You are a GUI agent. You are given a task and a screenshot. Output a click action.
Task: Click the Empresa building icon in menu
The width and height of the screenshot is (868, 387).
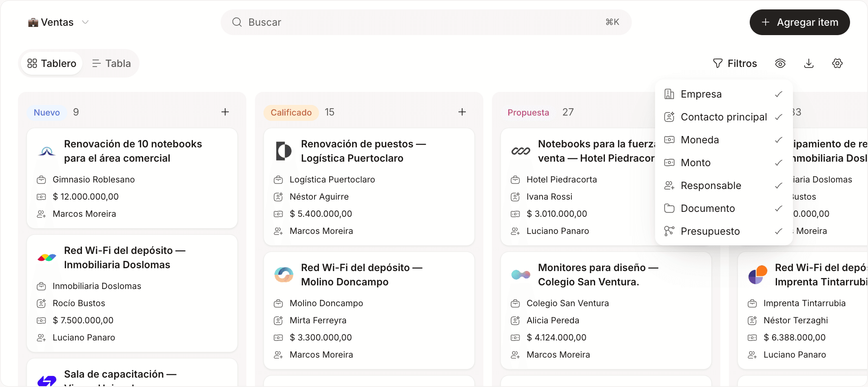669,94
